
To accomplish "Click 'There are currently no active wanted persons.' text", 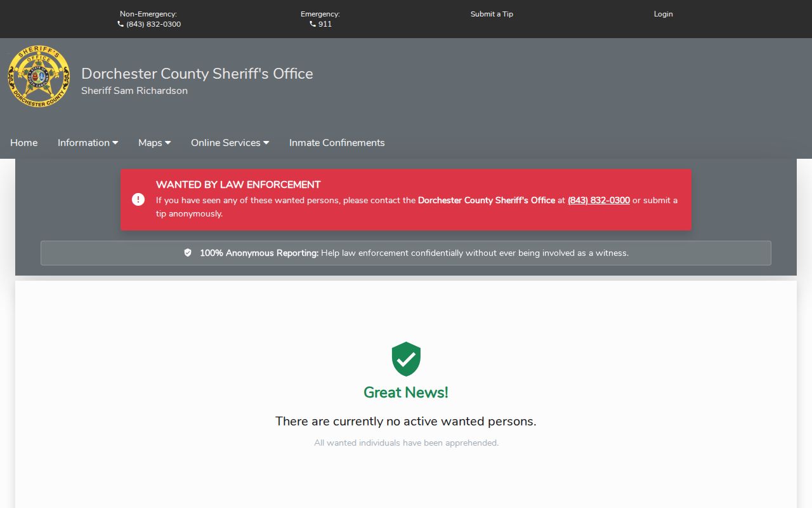I will (x=406, y=421).
